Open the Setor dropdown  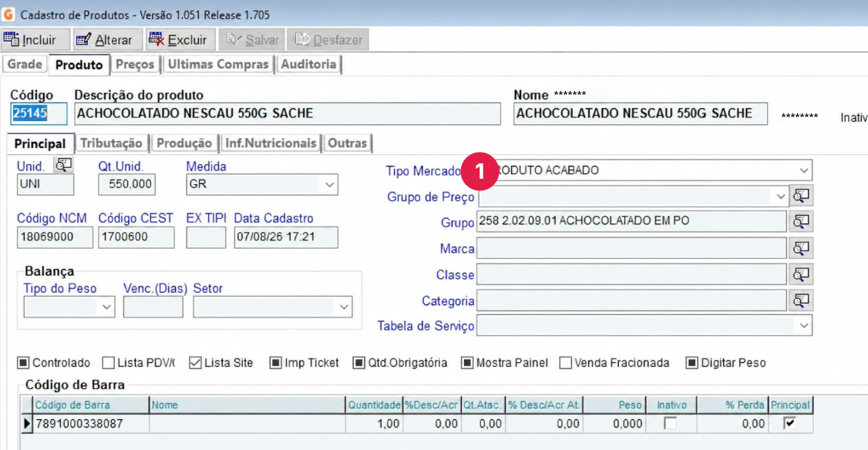[x=344, y=307]
